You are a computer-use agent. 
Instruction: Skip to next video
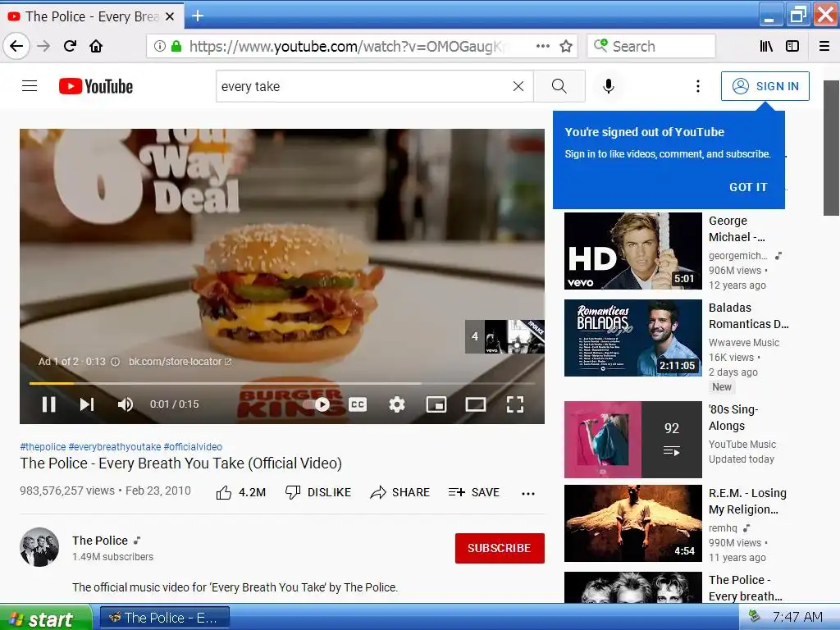[x=87, y=404]
